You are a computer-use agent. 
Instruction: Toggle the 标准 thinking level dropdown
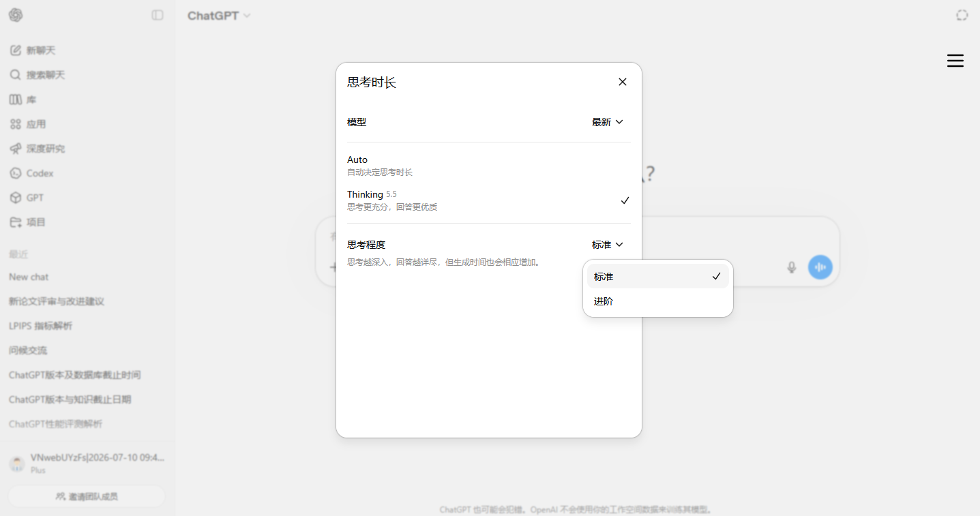tap(607, 245)
